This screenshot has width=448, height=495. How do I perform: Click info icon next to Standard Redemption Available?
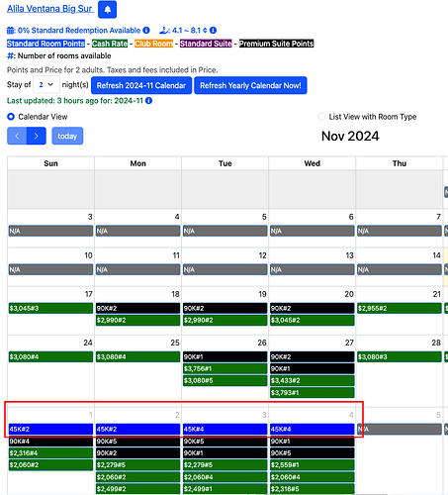[146, 31]
